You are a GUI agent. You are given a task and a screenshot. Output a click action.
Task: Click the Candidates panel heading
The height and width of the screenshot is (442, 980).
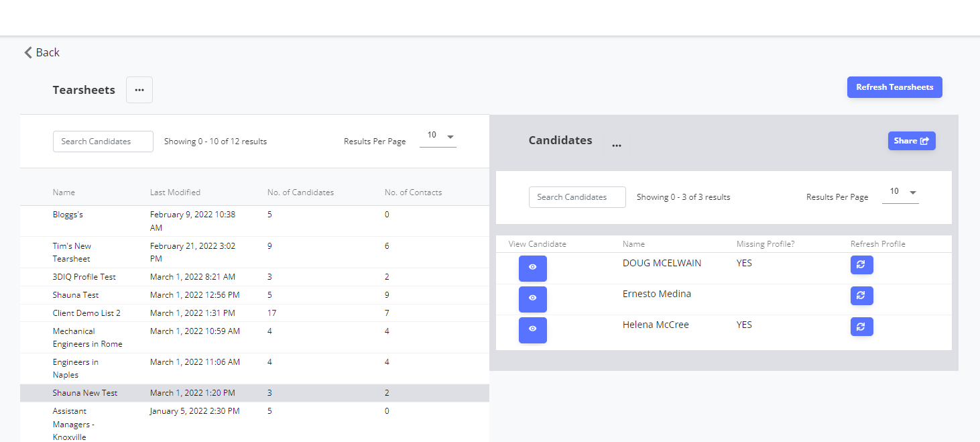(560, 141)
